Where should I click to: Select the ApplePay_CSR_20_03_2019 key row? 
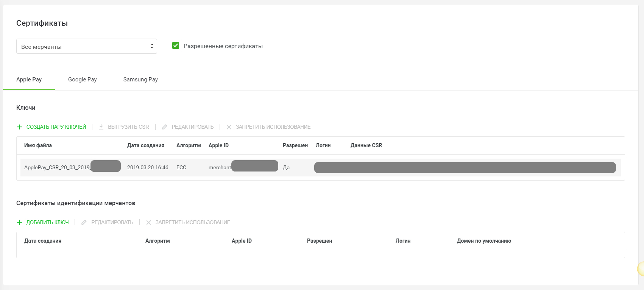57,167
